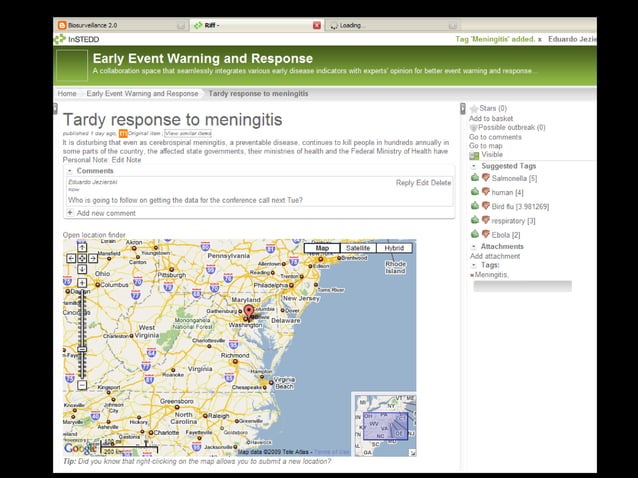Image resolution: width=638 pixels, height=478 pixels.
Task: Click Reply on Eduardo's comment
Action: tap(404, 183)
